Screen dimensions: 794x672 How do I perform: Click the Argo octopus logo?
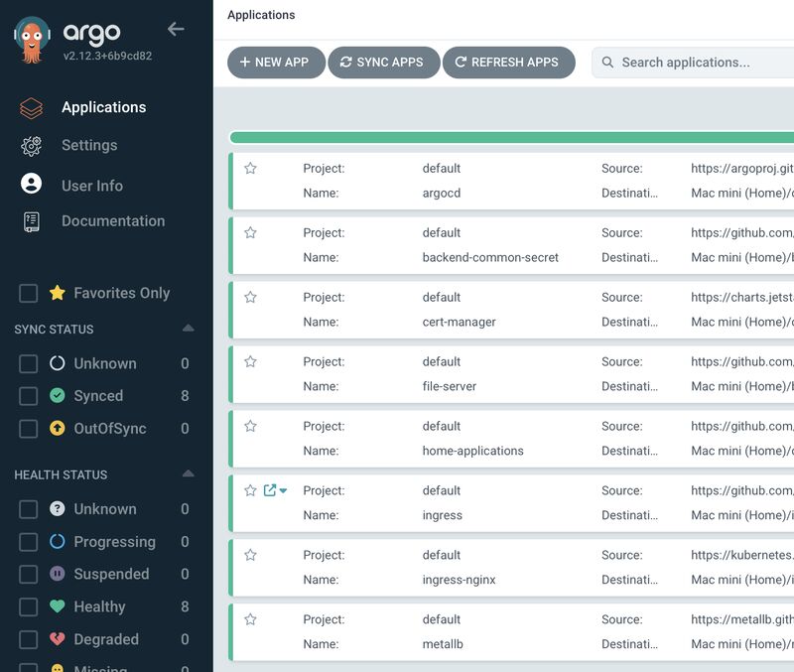coord(33,40)
